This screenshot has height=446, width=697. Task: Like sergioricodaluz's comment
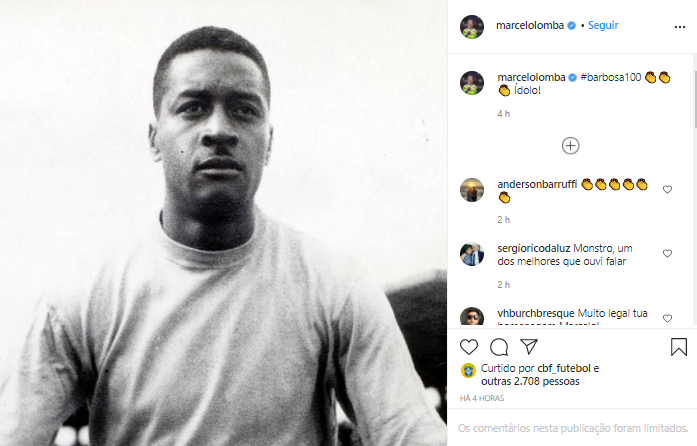click(x=667, y=254)
